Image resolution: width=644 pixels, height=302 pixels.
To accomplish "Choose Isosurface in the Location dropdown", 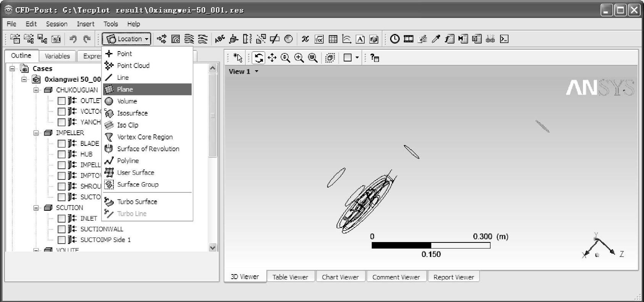I will coord(132,113).
